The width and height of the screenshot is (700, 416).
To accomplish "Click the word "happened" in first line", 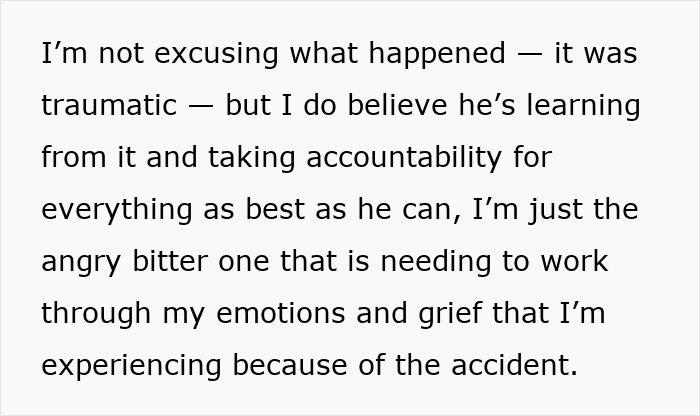I will [438, 54].
